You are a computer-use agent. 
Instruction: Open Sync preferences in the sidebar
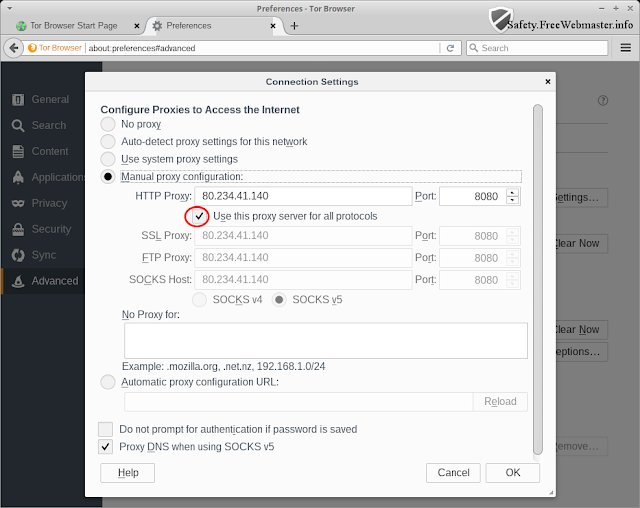click(41, 255)
